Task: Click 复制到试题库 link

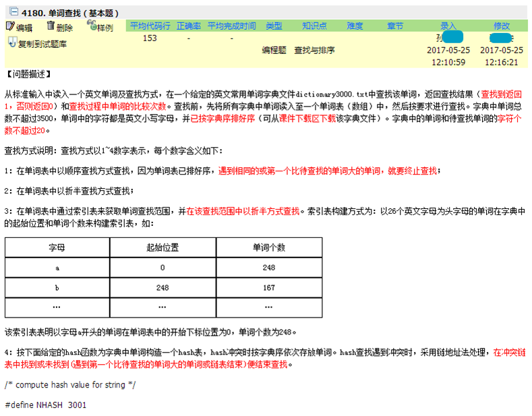Action: [x=42, y=44]
